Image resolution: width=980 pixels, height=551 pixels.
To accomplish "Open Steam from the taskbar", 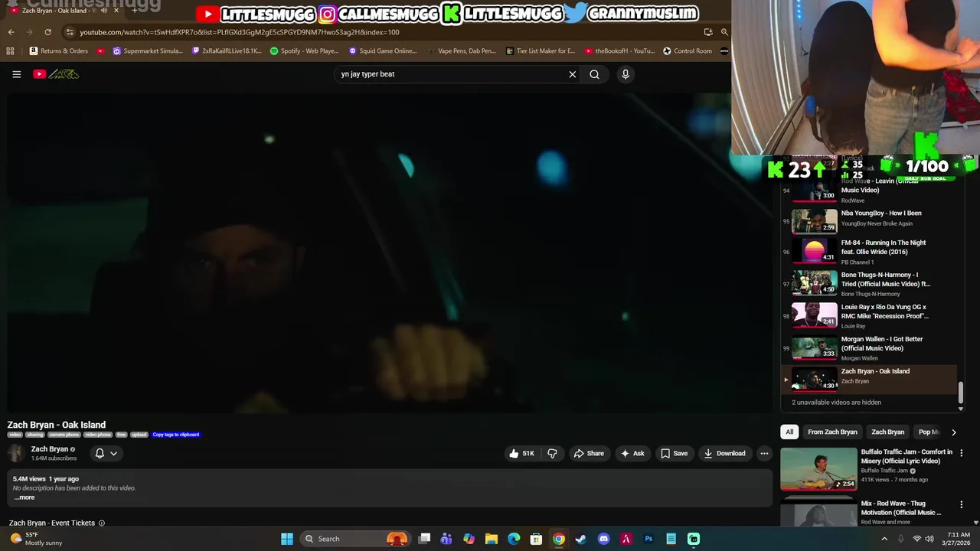I will [581, 539].
